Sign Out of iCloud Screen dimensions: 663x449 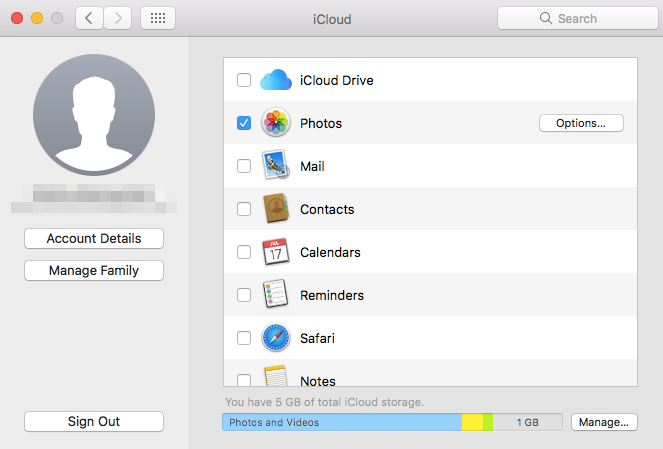coord(94,422)
